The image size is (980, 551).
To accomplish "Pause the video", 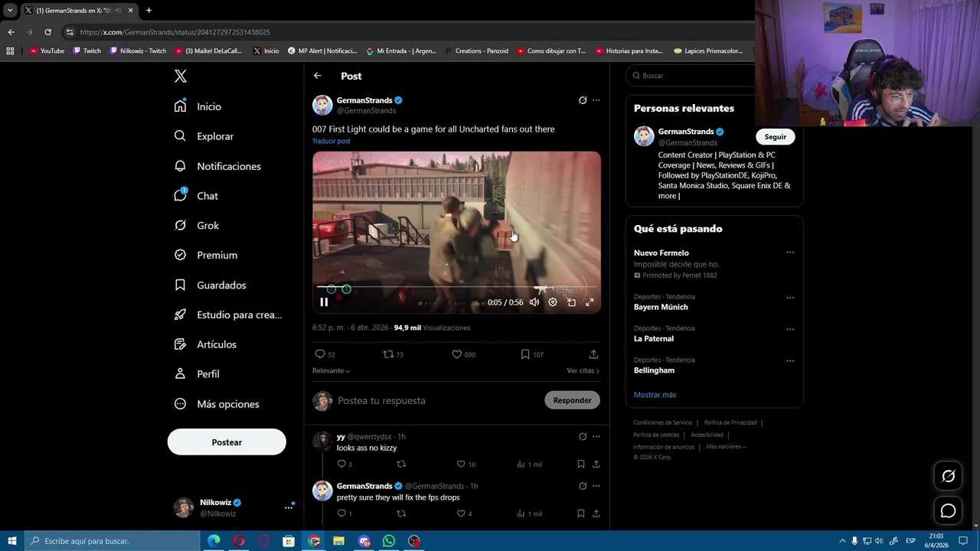I will (324, 302).
